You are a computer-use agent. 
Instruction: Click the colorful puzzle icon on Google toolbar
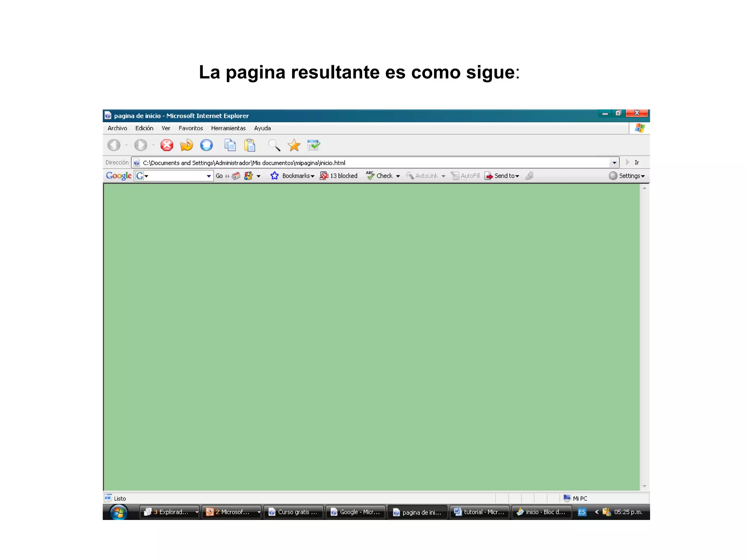tap(249, 176)
